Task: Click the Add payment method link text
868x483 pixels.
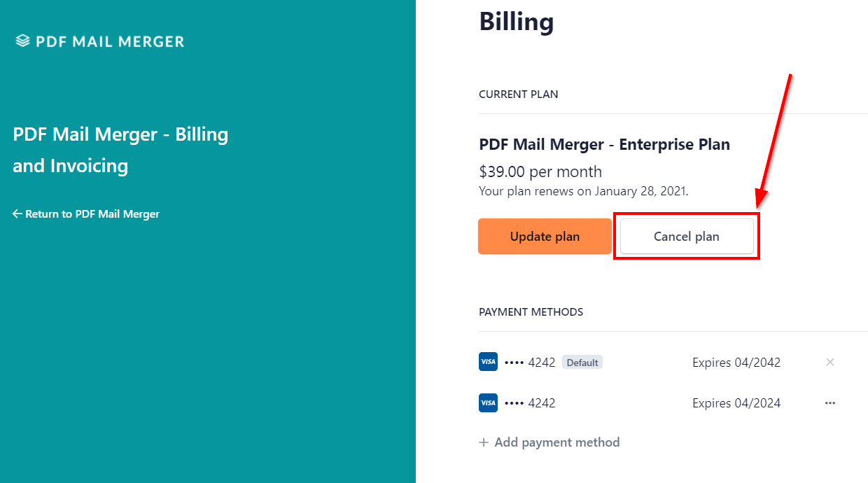Action: click(x=556, y=442)
